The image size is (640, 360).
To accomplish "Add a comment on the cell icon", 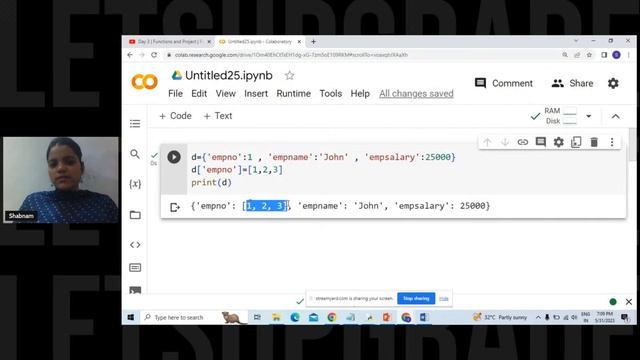I will 541,142.
